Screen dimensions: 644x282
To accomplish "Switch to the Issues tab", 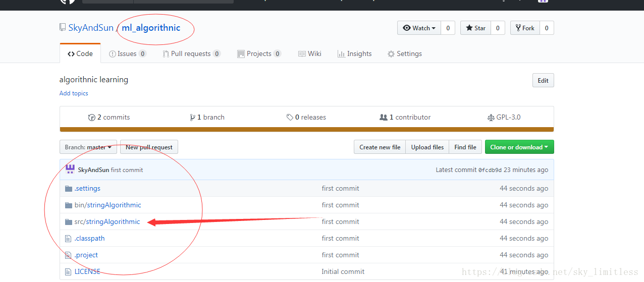I will pyautogui.click(x=128, y=53).
